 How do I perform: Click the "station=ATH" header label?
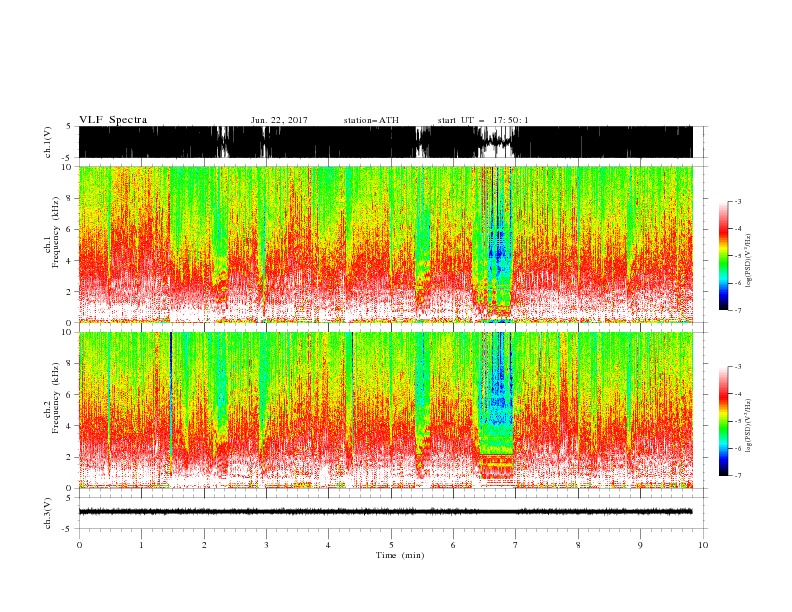click(x=371, y=121)
